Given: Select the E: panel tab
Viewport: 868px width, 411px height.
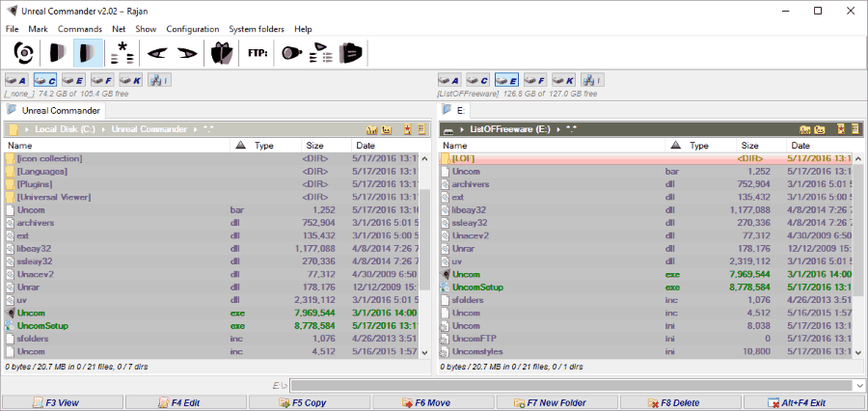Looking at the screenshot, I should pyautogui.click(x=453, y=110).
